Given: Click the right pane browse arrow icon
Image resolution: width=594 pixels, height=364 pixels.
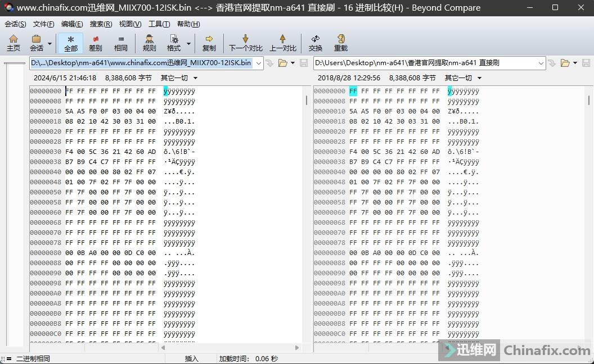Looking at the screenshot, I should point(552,63).
